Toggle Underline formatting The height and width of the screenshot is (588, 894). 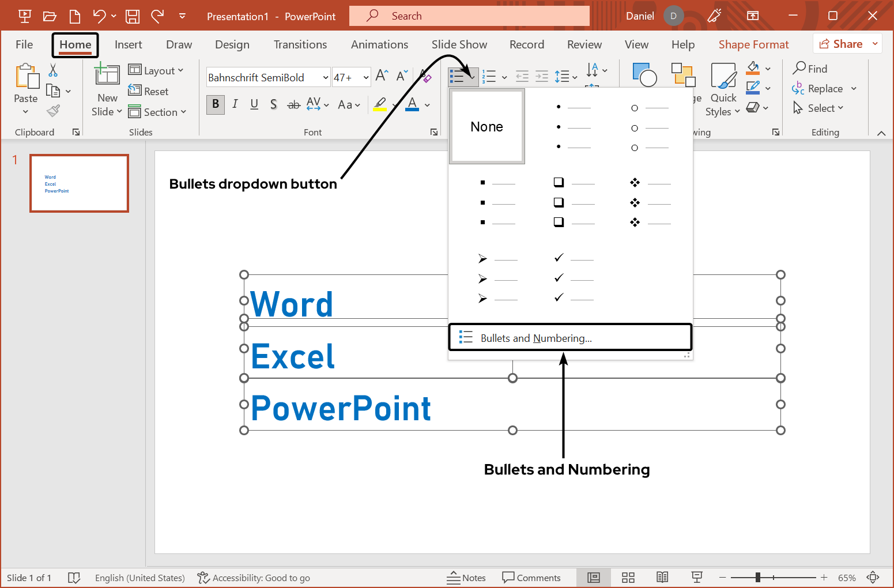click(254, 104)
